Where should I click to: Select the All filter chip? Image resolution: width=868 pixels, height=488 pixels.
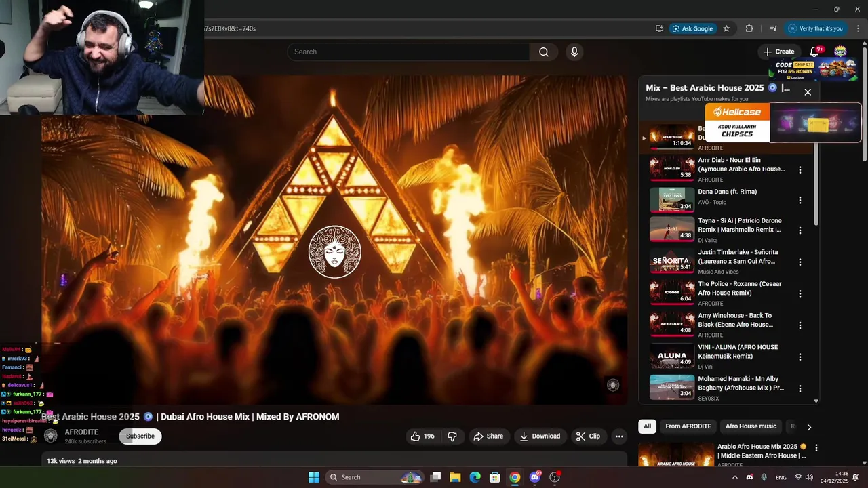[648, 426]
